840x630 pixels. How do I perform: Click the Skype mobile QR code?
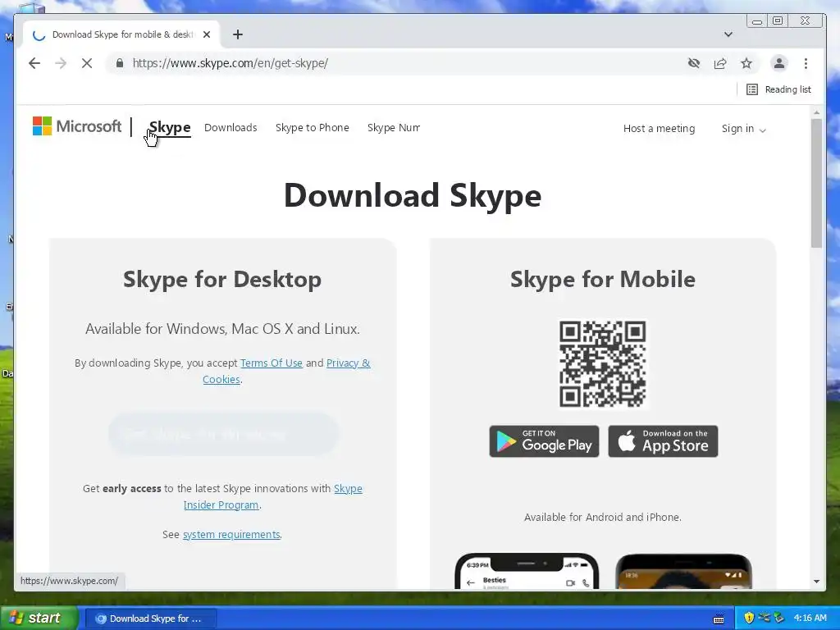[603, 363]
